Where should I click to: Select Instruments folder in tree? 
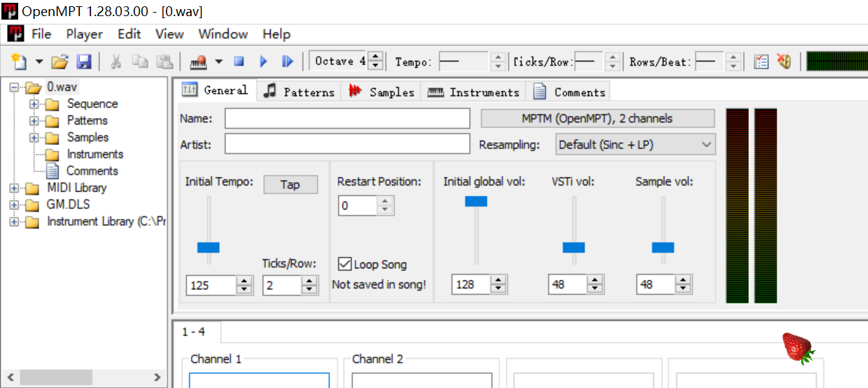[94, 154]
